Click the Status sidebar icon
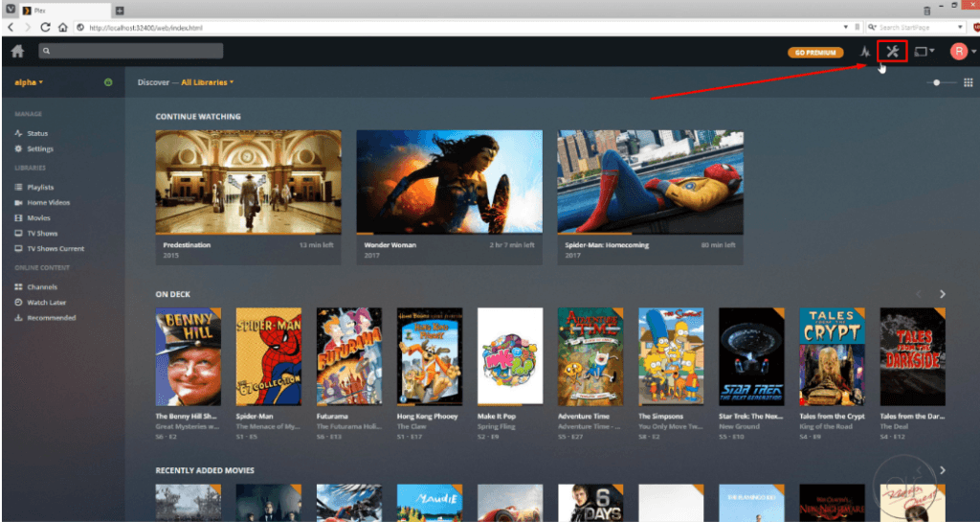 coord(18,133)
